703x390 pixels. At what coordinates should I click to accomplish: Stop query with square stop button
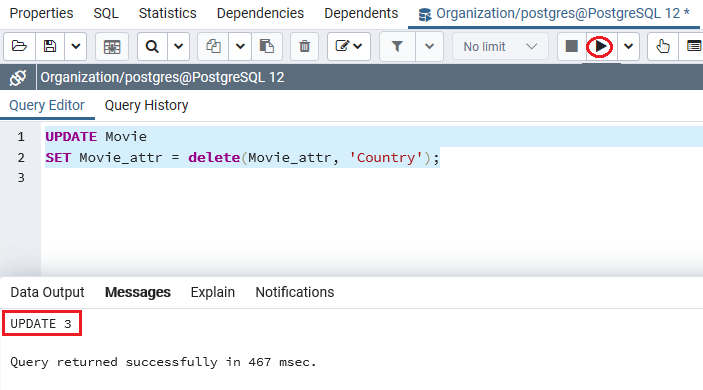572,46
